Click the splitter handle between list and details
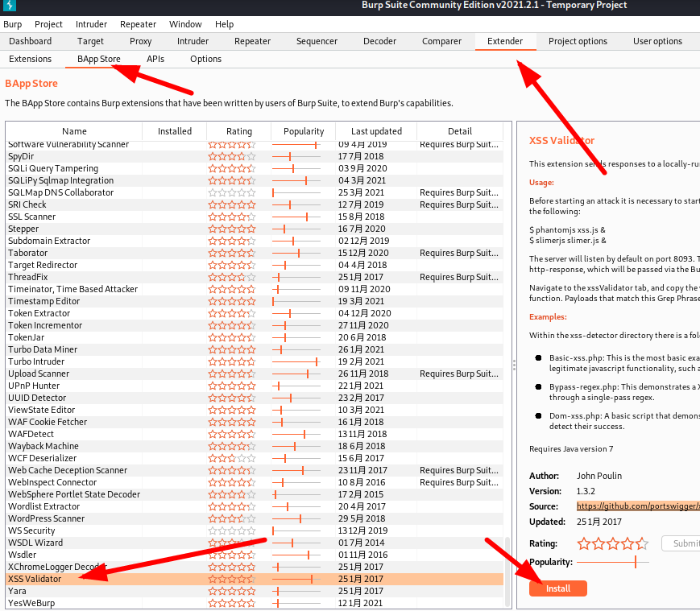700x611 pixels. pos(514,365)
